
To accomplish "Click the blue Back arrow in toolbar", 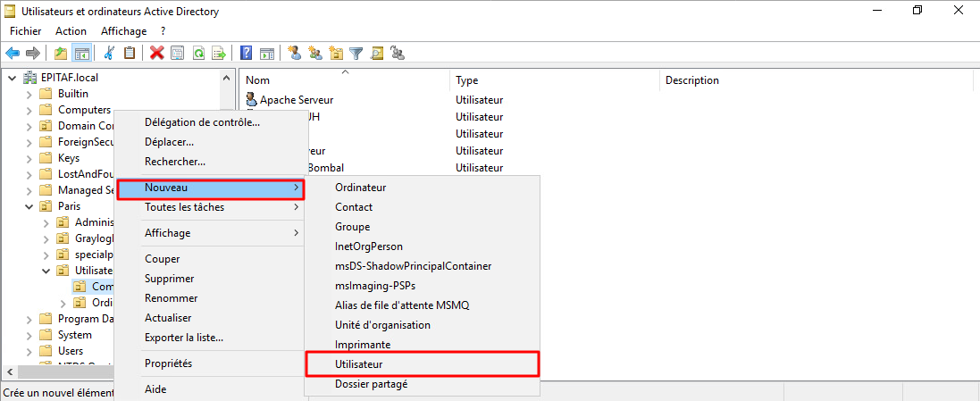I will (x=13, y=53).
